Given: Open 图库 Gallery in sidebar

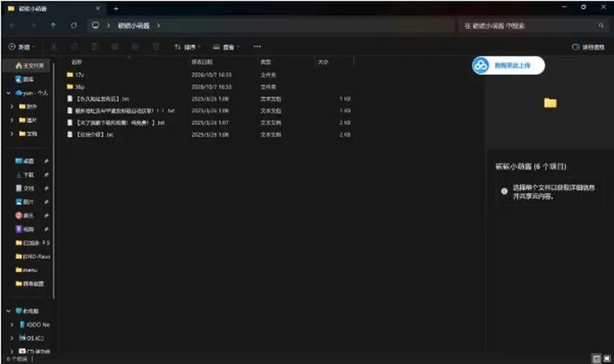Looking at the screenshot, I should tap(25, 79).
